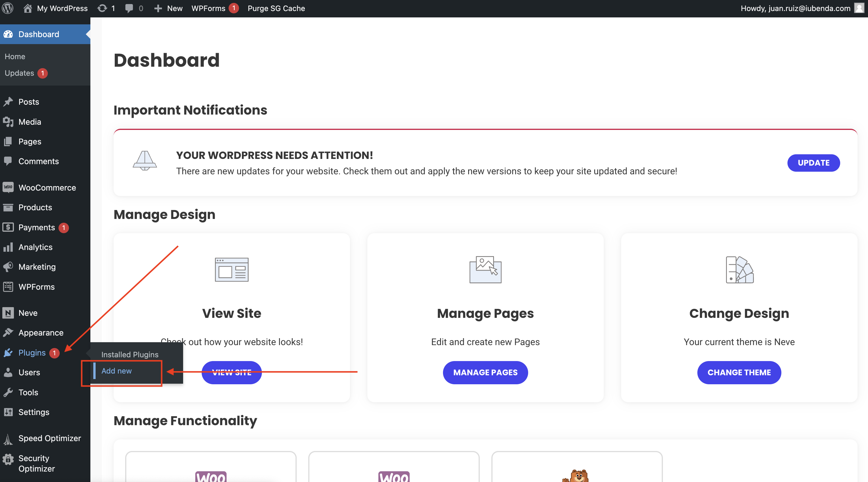
Task: Open the Plugins plug icon
Action: coord(8,353)
